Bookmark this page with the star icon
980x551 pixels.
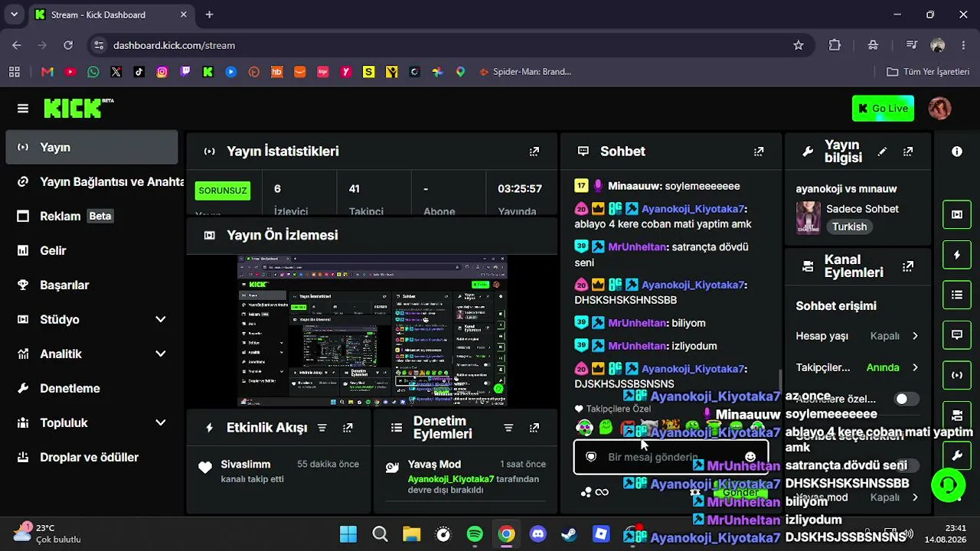click(799, 45)
